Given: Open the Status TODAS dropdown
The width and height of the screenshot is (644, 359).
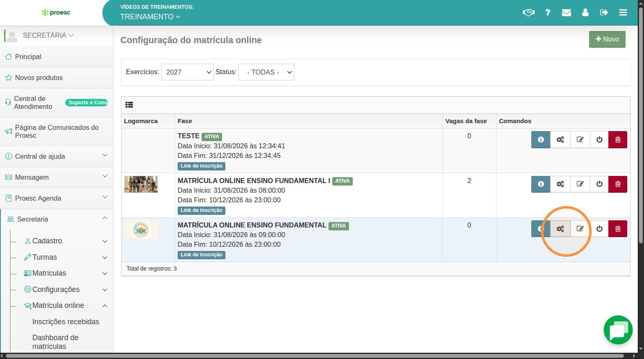Looking at the screenshot, I should point(266,72).
